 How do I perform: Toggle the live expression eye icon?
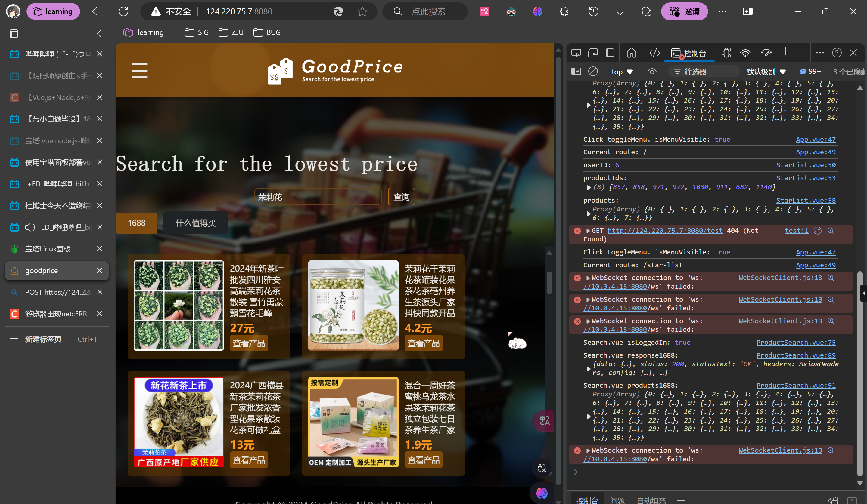pyautogui.click(x=652, y=72)
